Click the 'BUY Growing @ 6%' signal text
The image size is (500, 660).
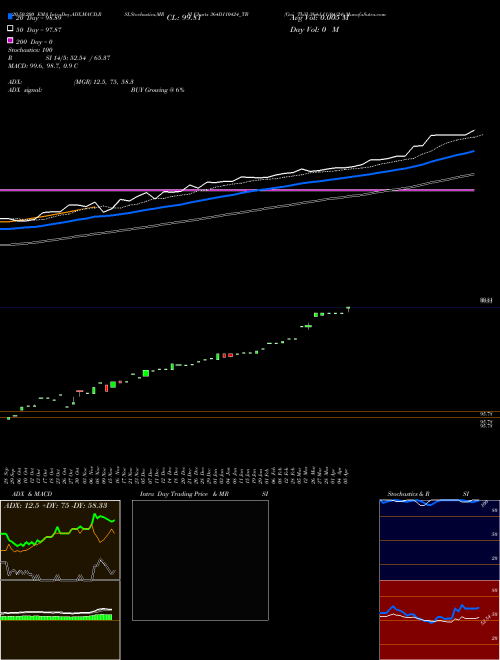click(x=157, y=90)
